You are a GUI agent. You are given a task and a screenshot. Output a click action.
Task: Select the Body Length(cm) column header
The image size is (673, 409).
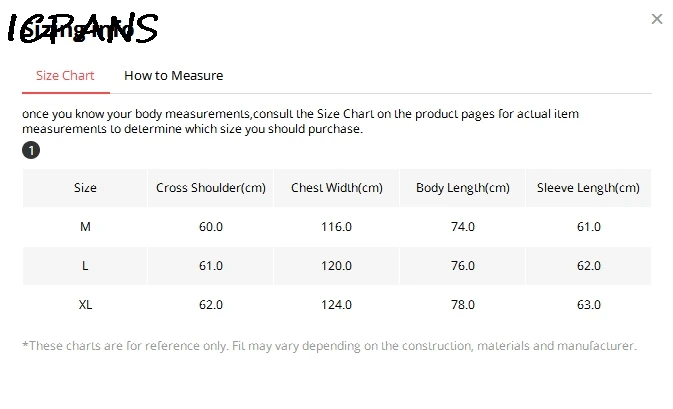point(462,187)
